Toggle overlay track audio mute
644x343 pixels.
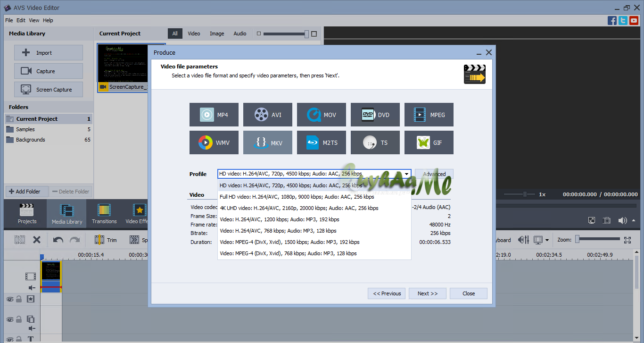[x=32, y=328]
